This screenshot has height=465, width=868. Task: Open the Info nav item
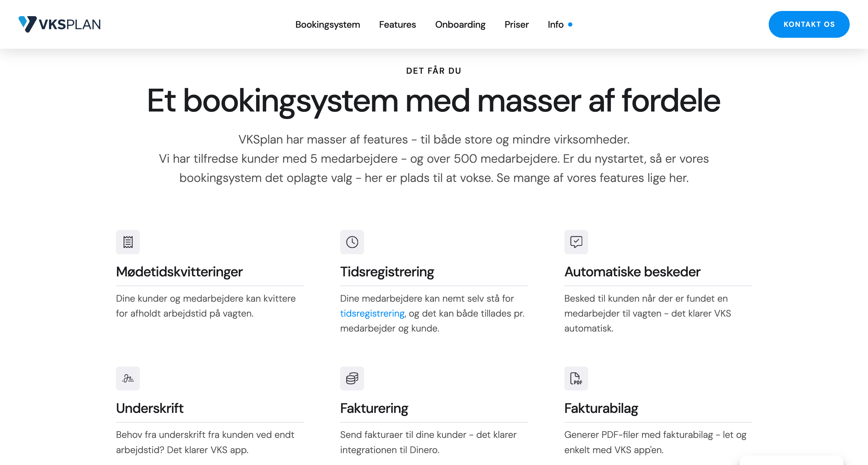point(555,25)
